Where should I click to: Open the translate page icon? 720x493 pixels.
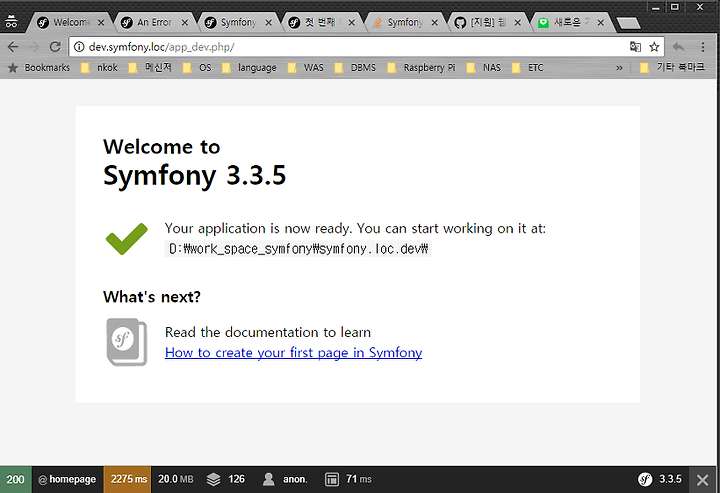click(x=635, y=47)
